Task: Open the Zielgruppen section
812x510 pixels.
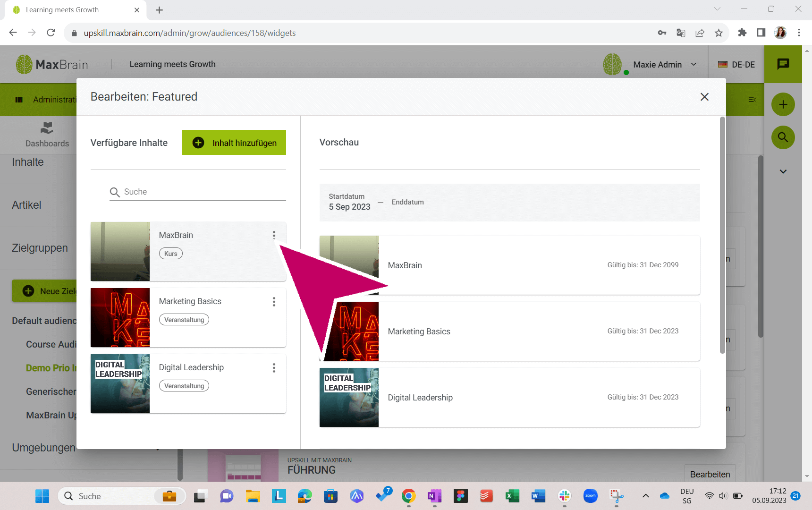Action: pyautogui.click(x=40, y=248)
